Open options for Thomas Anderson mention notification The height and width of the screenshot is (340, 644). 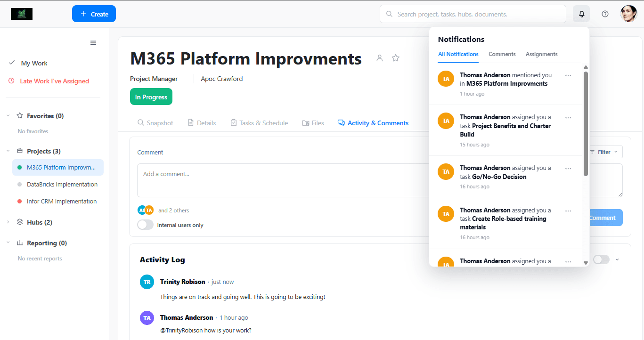tap(568, 75)
